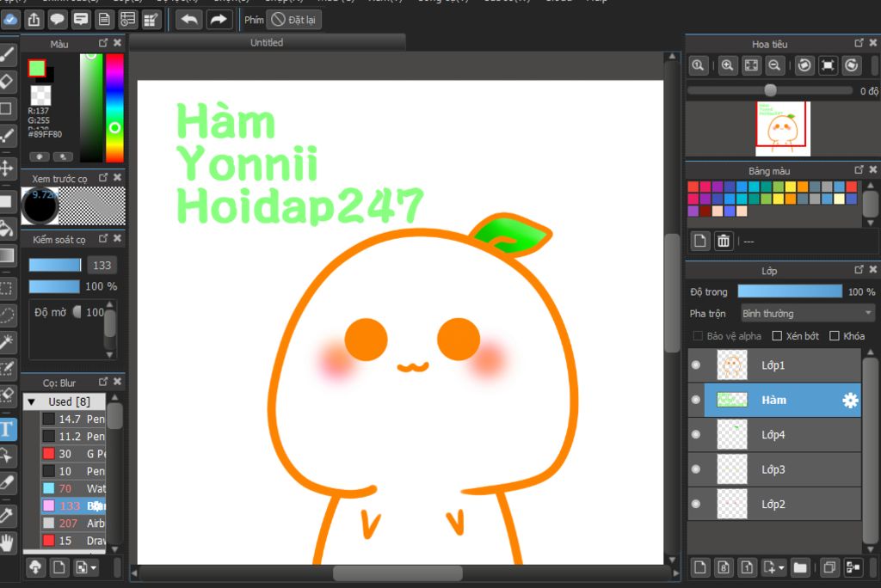Select the Hand pan tool
The width and height of the screenshot is (881, 588).
pyautogui.click(x=7, y=542)
